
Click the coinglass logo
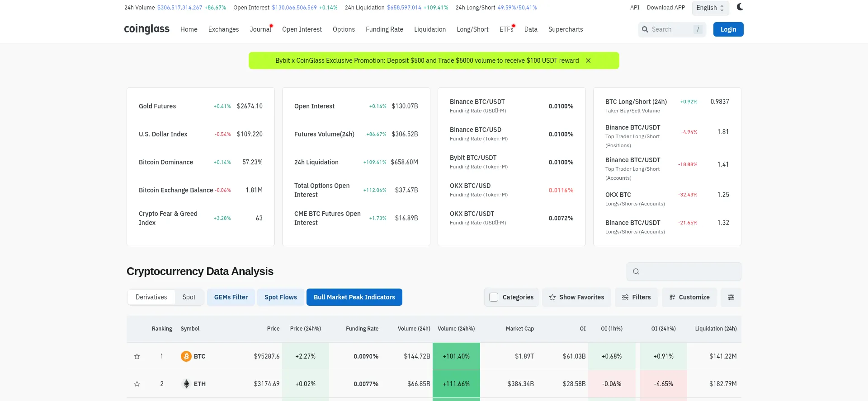coord(147,29)
